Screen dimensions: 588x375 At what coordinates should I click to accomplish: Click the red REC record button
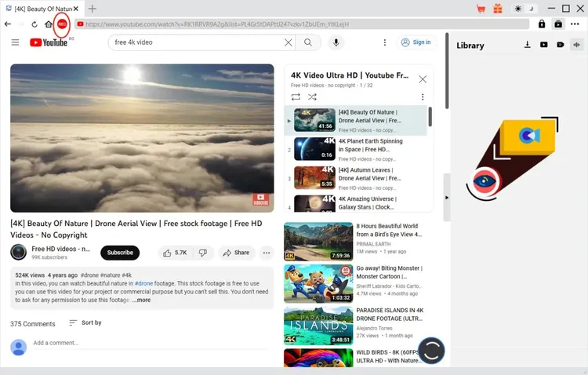pyautogui.click(x=61, y=24)
